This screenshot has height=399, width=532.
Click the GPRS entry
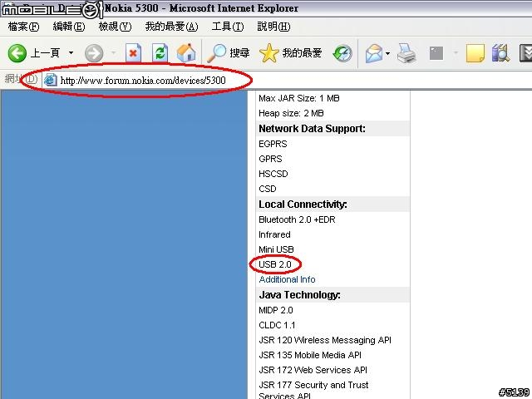click(x=270, y=159)
